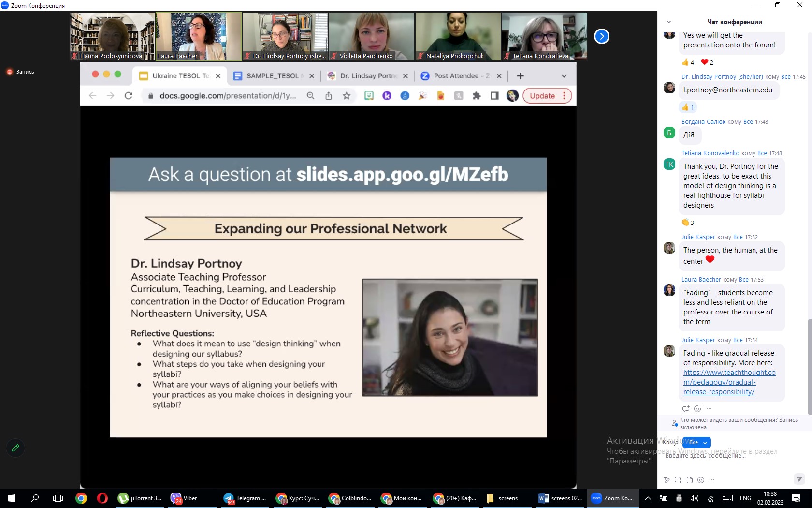This screenshot has height=508, width=812.
Task: Open the 'Все' recipient dropdown
Action: [x=697, y=442]
